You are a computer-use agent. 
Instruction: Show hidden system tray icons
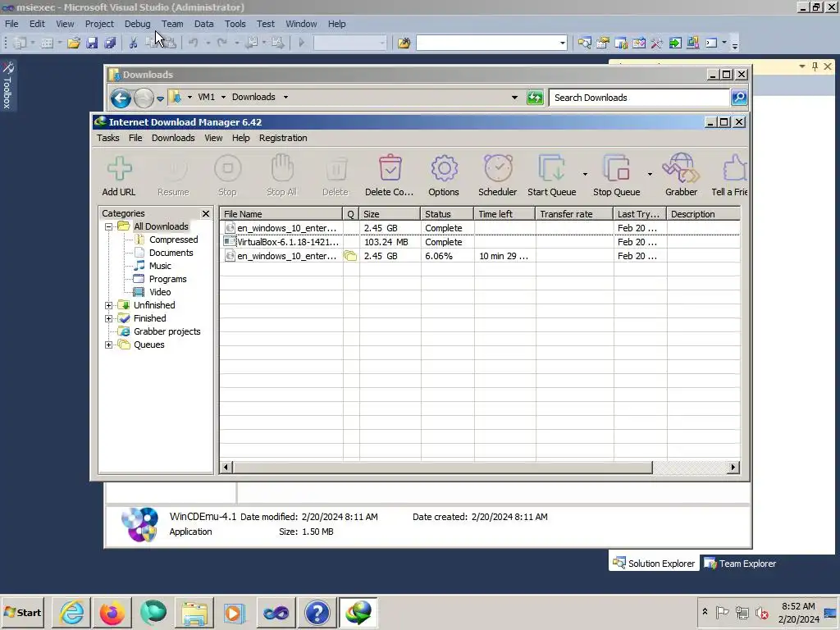pos(705,612)
